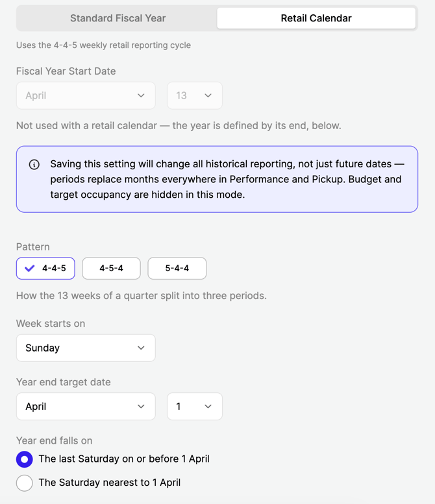
Task: Select the 4-4-5 pattern option
Action: click(x=45, y=269)
